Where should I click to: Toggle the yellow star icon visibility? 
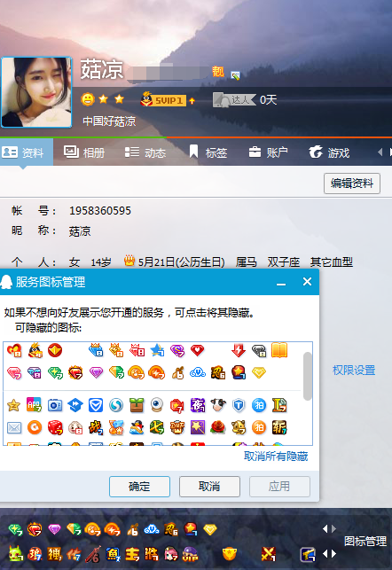click(x=14, y=405)
